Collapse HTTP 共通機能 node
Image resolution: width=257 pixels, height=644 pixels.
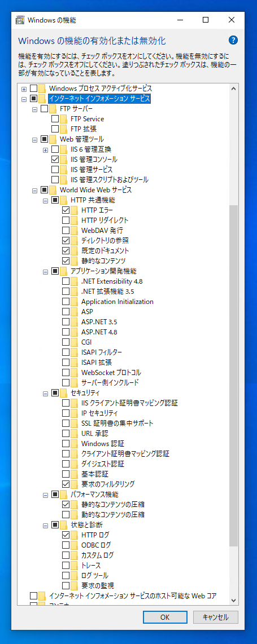[x=45, y=200]
